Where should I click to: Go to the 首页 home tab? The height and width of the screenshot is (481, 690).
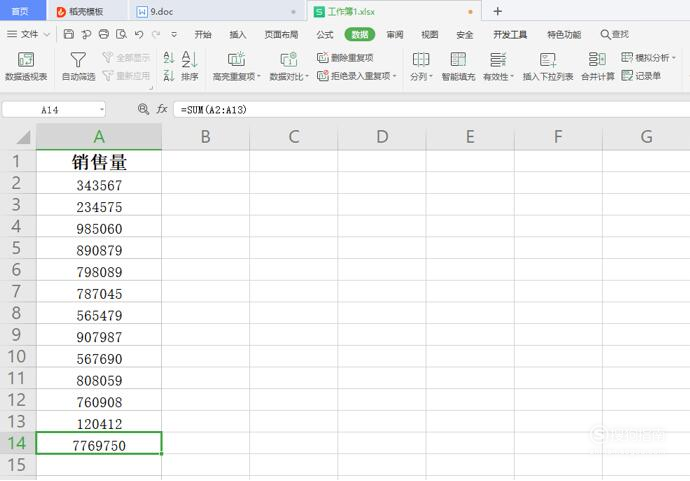pos(22,11)
